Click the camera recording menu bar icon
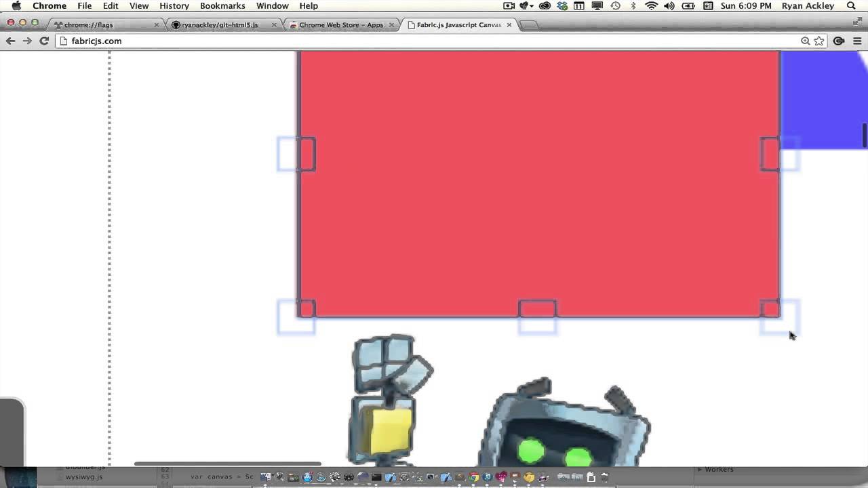Viewport: 868px width, 488px height. tap(509, 5)
